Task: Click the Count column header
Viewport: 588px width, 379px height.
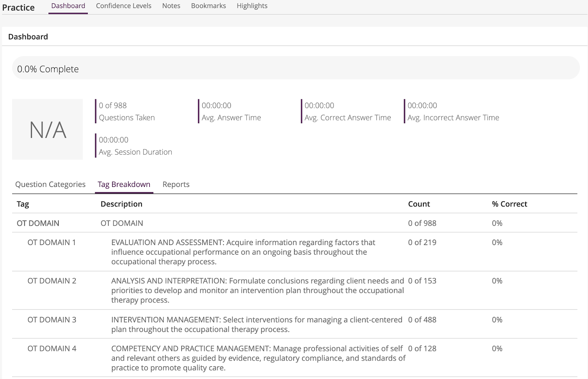Action: pyautogui.click(x=419, y=204)
